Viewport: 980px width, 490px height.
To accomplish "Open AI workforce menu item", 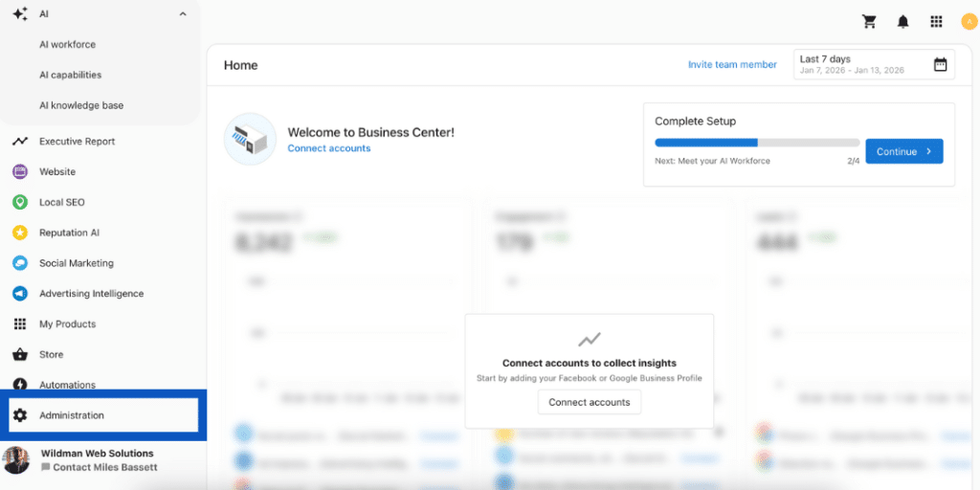I will (x=67, y=44).
